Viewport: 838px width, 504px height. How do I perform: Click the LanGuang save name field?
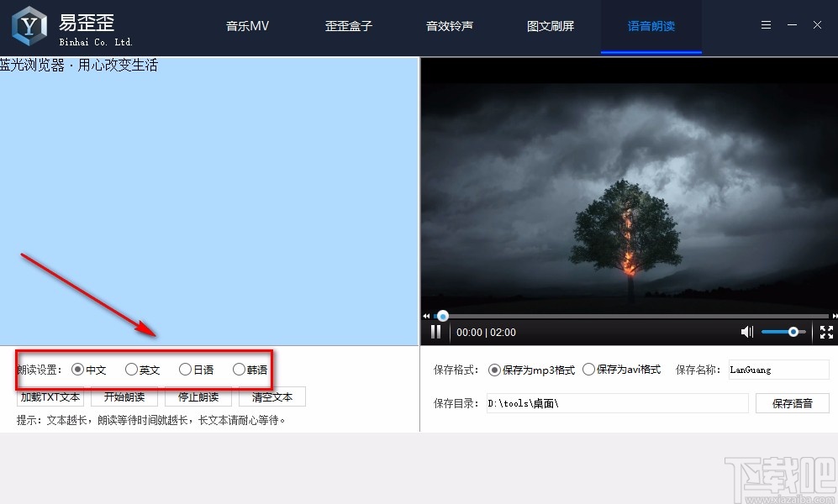(777, 370)
